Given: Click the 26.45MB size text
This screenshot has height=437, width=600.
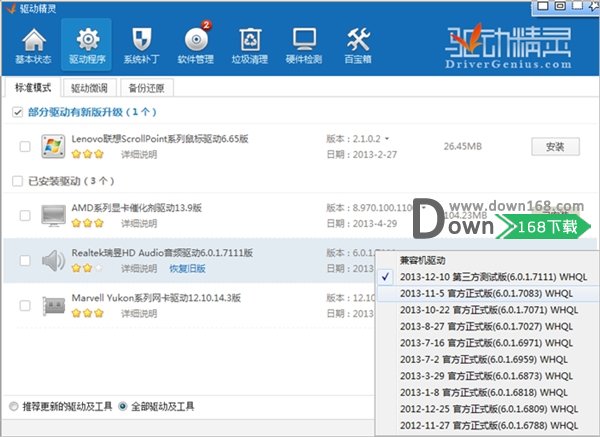Looking at the screenshot, I should 463,146.
